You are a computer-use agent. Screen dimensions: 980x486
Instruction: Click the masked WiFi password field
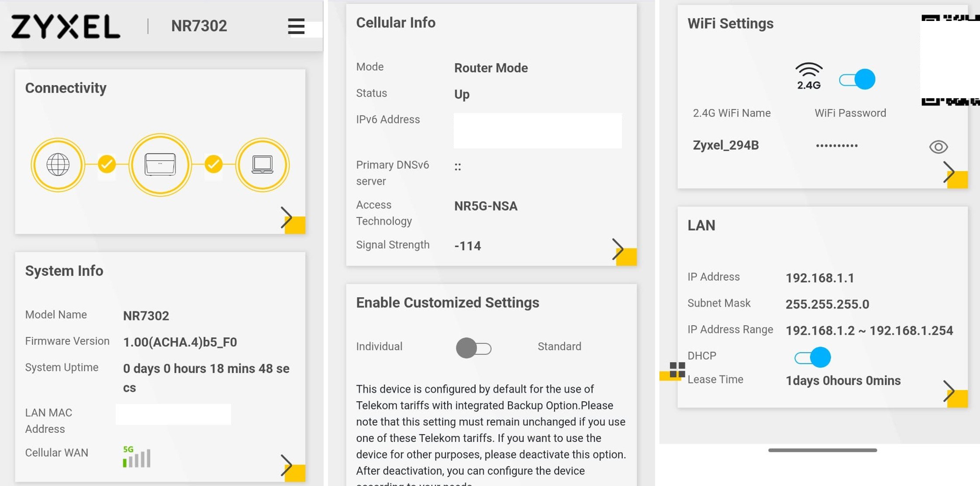click(836, 146)
